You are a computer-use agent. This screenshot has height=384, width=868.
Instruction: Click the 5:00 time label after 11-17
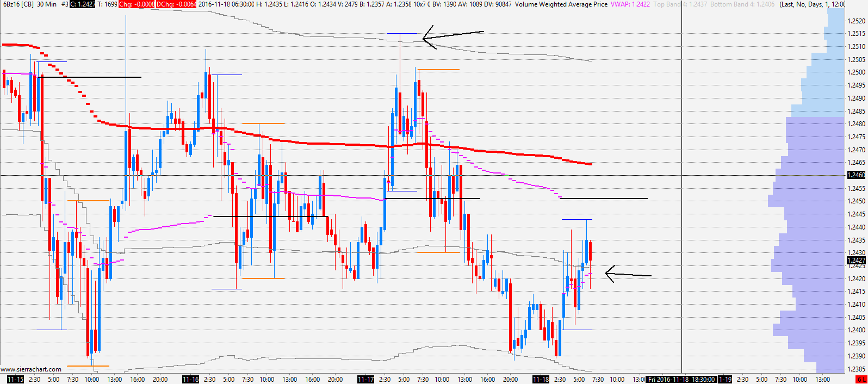404,380
